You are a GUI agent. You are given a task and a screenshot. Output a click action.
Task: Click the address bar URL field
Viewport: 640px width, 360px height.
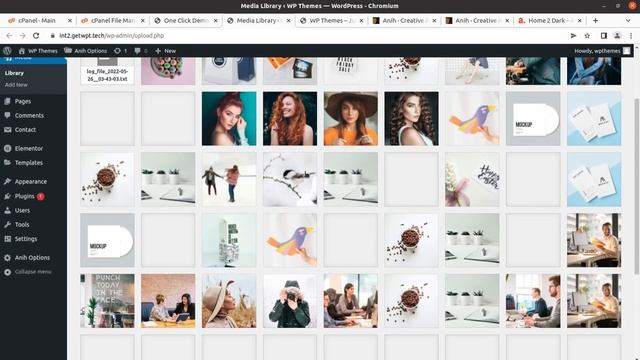point(306,36)
